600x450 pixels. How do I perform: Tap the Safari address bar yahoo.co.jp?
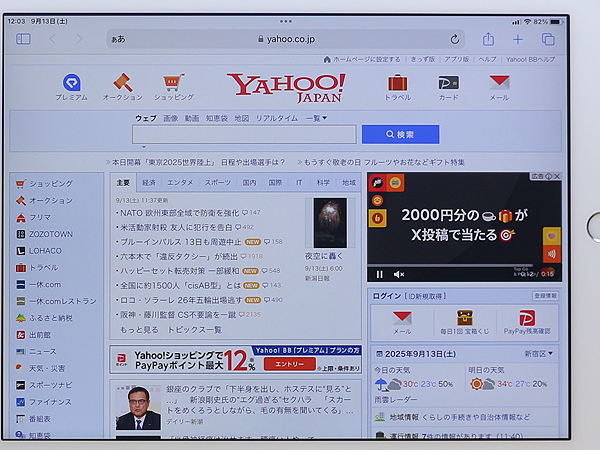click(286, 39)
